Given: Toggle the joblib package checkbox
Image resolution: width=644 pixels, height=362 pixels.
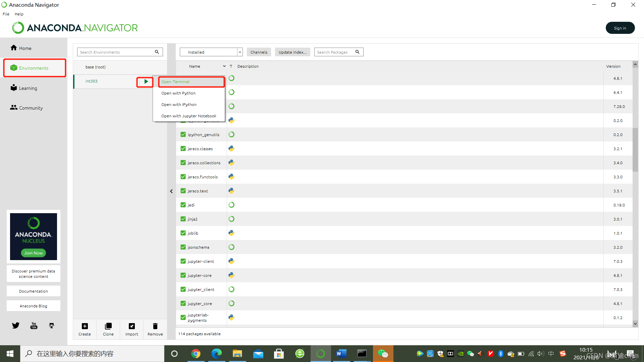Looking at the screenshot, I should 183,233.
